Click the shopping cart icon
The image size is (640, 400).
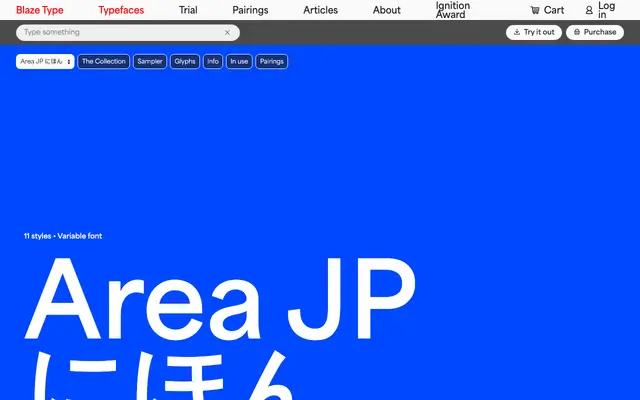point(535,10)
